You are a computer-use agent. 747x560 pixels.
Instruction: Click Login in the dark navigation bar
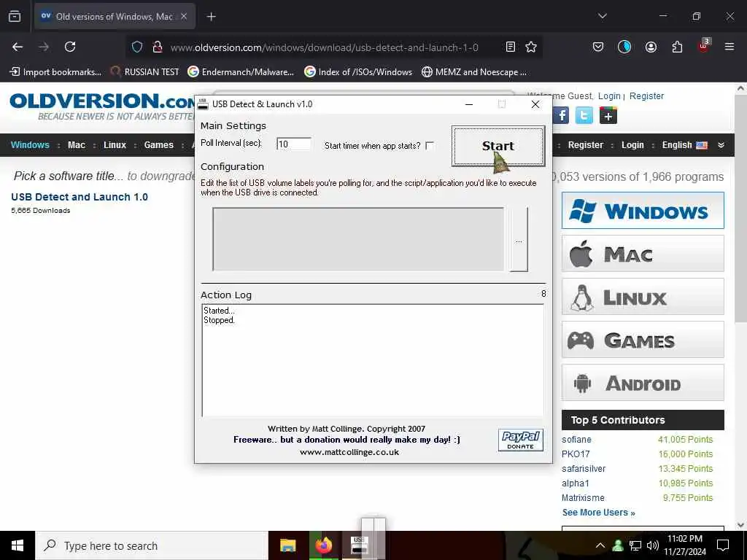point(632,145)
